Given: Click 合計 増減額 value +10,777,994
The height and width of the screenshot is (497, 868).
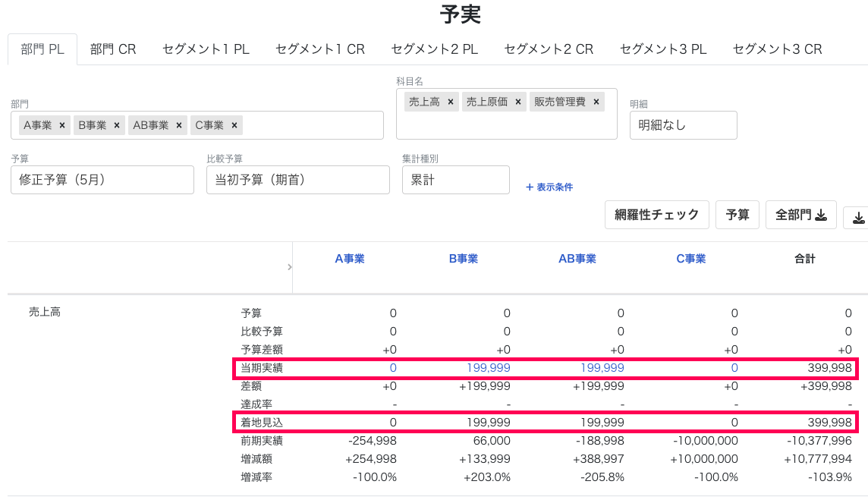Looking at the screenshot, I should (818, 459).
